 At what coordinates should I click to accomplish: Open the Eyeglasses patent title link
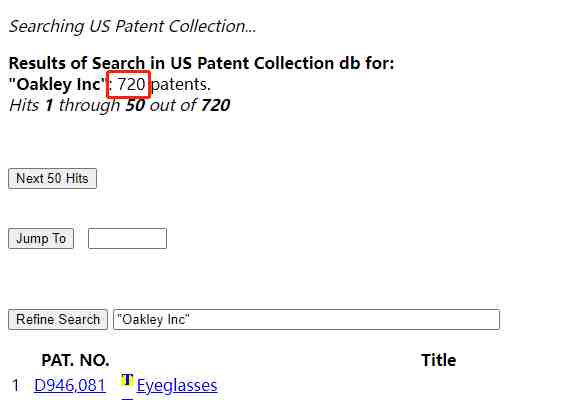point(177,385)
